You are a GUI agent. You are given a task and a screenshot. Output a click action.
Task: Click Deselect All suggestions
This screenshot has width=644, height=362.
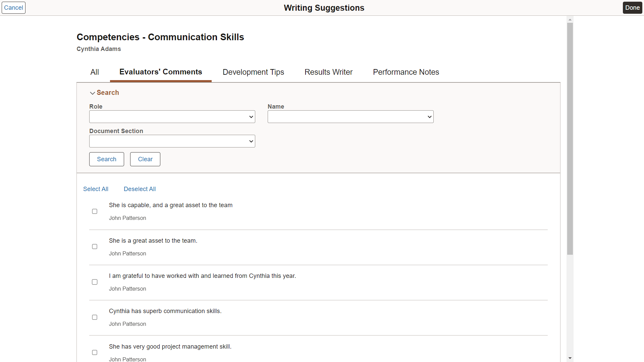(140, 189)
